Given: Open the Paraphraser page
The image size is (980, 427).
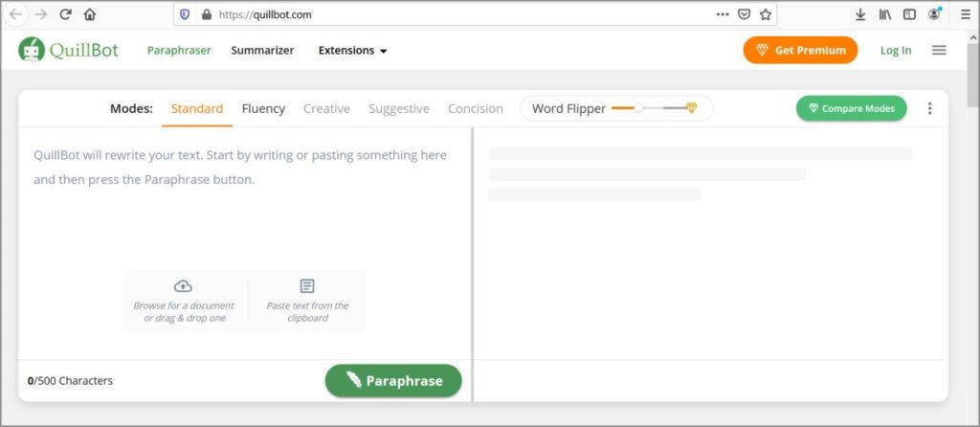Looking at the screenshot, I should point(179,51).
